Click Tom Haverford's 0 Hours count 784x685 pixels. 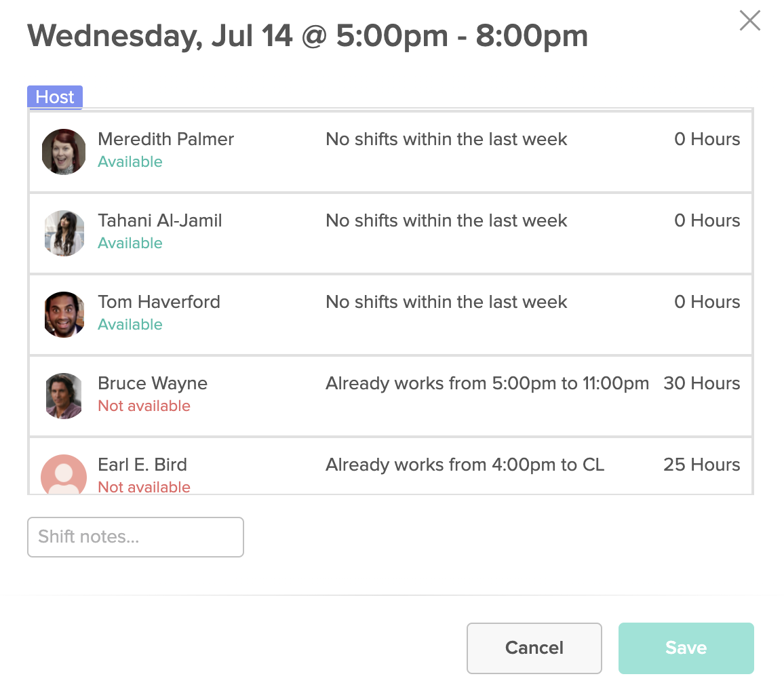[x=707, y=302]
